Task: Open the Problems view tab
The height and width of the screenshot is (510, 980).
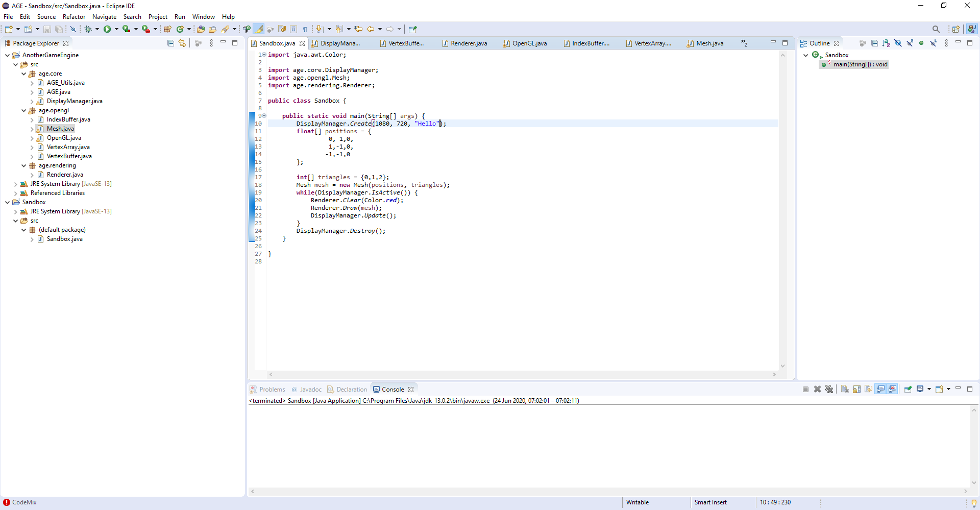Action: [267, 389]
